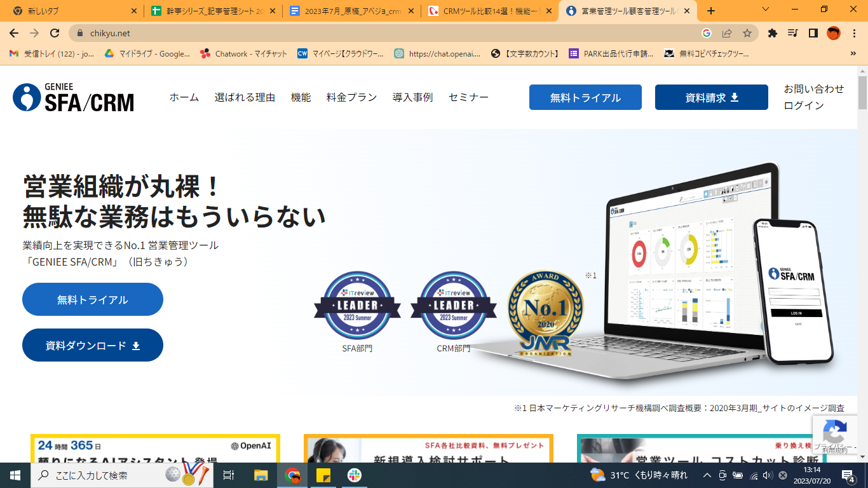Open 無料コピペチェックツール bookmark
This screenshot has width=868, height=488.
[706, 54]
